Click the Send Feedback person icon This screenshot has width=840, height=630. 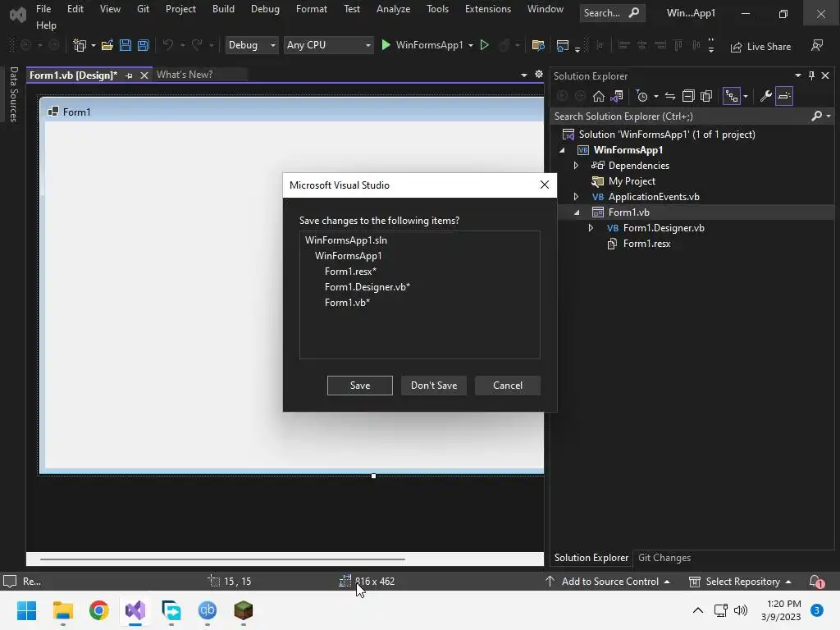coord(816,46)
